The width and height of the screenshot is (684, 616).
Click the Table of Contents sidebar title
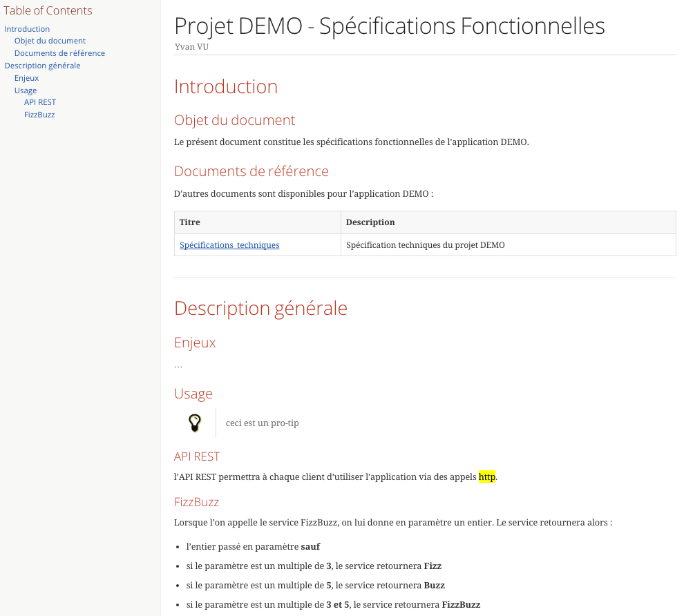(48, 10)
